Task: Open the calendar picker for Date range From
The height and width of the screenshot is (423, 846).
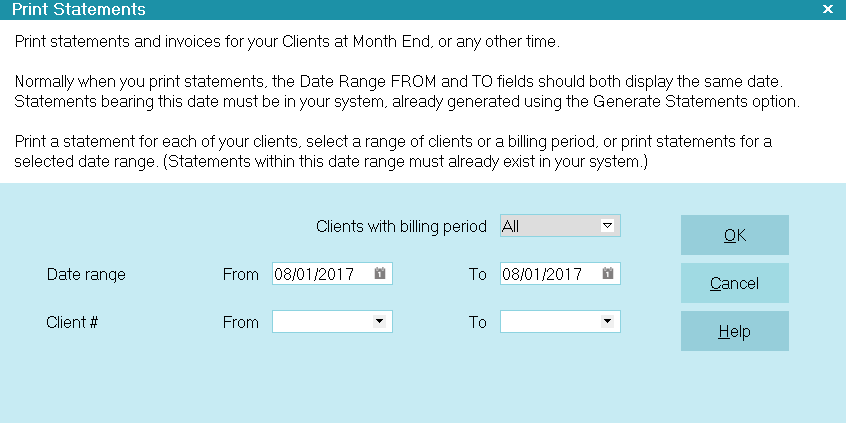Action: pos(380,274)
